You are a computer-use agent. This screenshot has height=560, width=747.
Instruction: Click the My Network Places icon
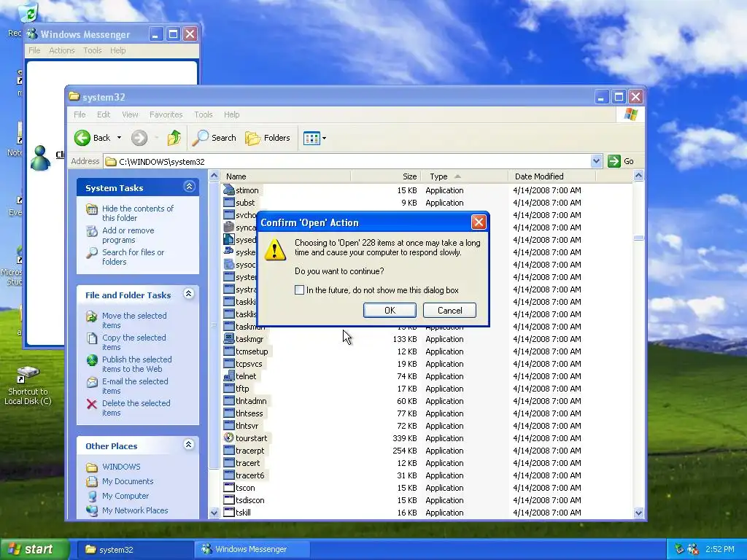[x=91, y=510]
